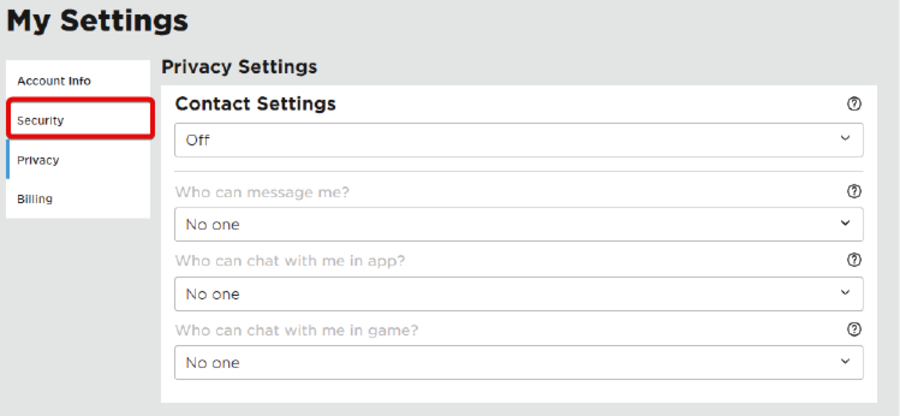Click the 'Privacy Settings' section heading

tap(239, 67)
